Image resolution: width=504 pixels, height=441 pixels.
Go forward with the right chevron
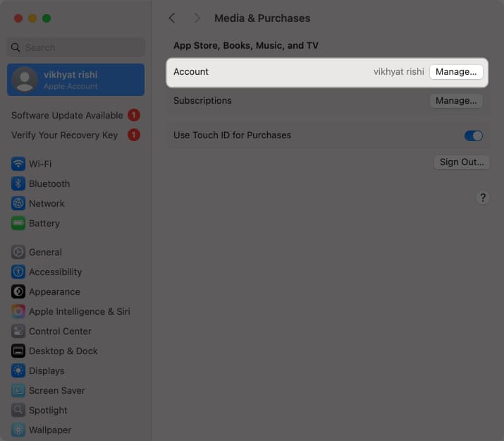point(197,18)
